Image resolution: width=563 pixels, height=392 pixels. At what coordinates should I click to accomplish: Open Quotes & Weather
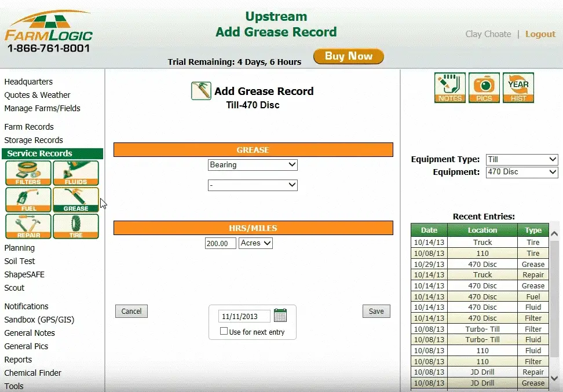coord(37,95)
